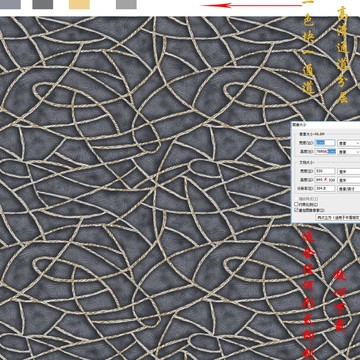This screenshot has width=360, height=360.
Task: Open the pixel height unit dropdown
Action: click(x=349, y=152)
